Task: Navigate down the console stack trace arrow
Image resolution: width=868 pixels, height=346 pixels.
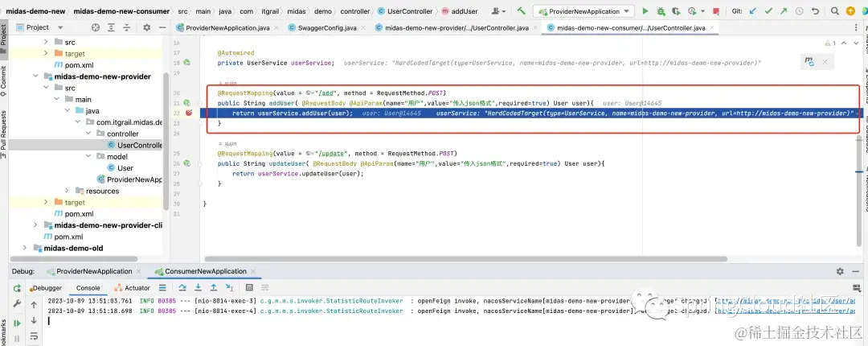Action: [34, 320]
